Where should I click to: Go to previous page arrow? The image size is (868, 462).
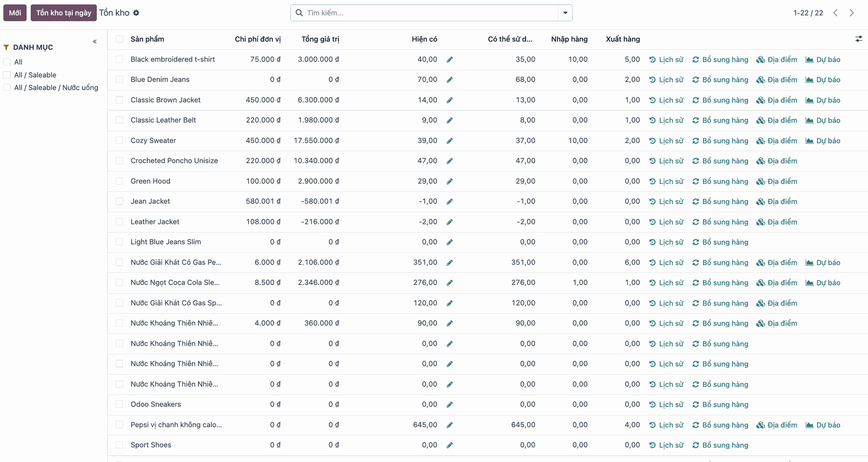click(x=835, y=13)
